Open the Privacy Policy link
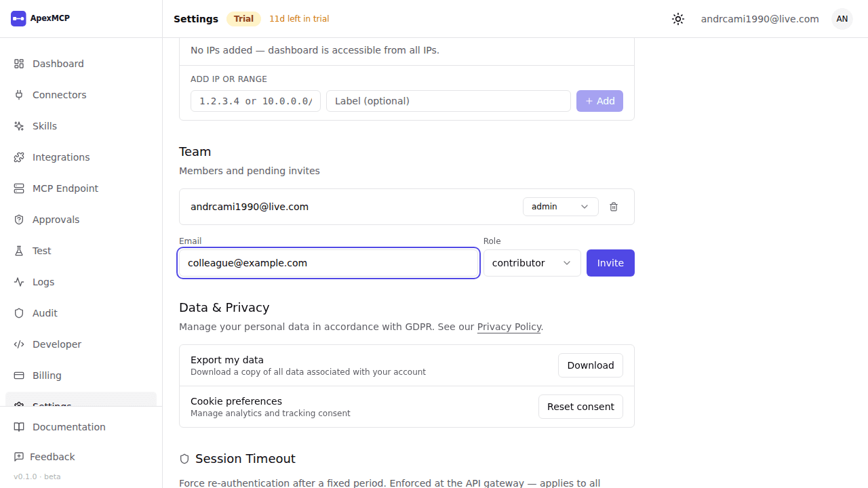 pyautogui.click(x=509, y=327)
